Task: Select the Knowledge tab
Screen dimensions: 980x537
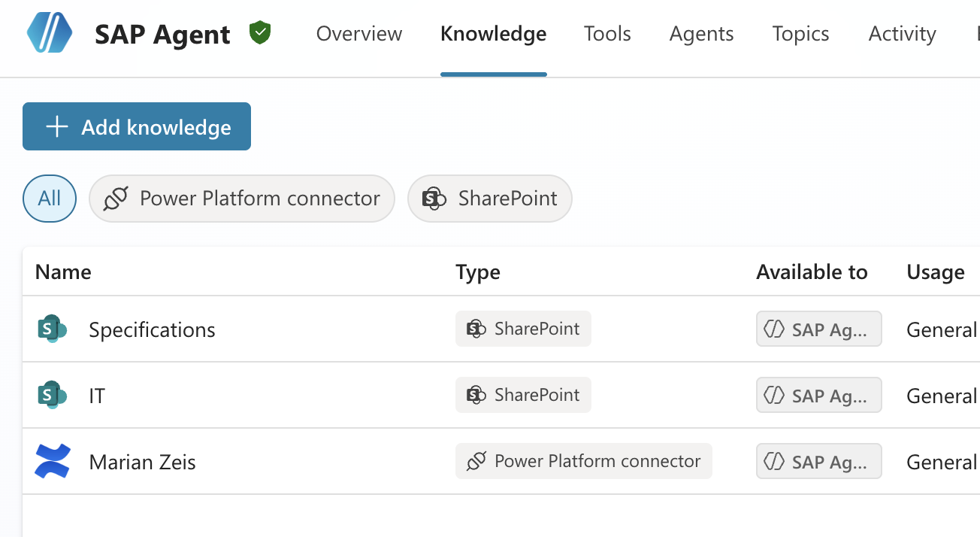Action: click(494, 34)
